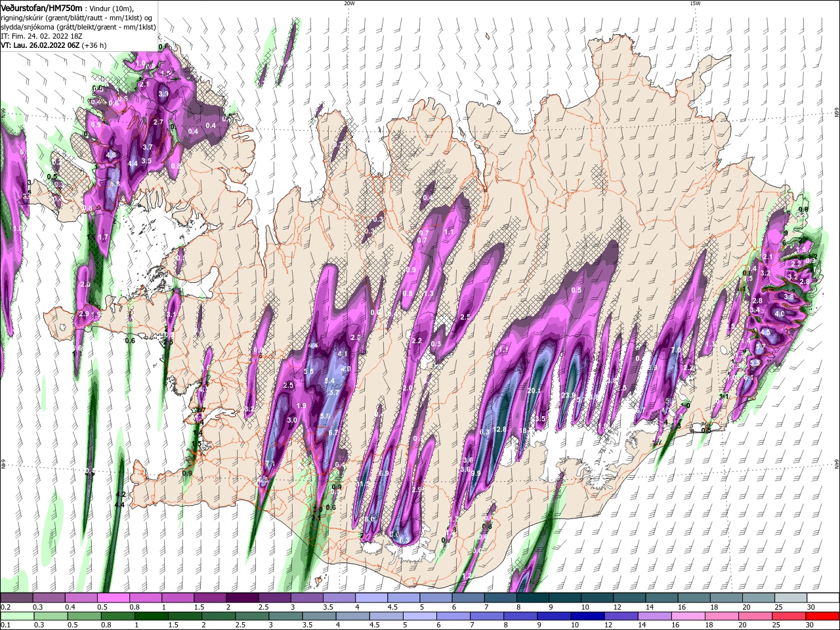840x630 pixels.
Task: Click the 'rigning/skúrir' legend description line
Action: click(76, 17)
